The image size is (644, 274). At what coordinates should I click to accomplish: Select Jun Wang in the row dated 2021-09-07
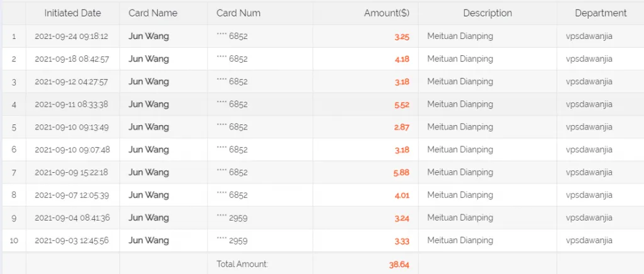pyautogui.click(x=148, y=195)
